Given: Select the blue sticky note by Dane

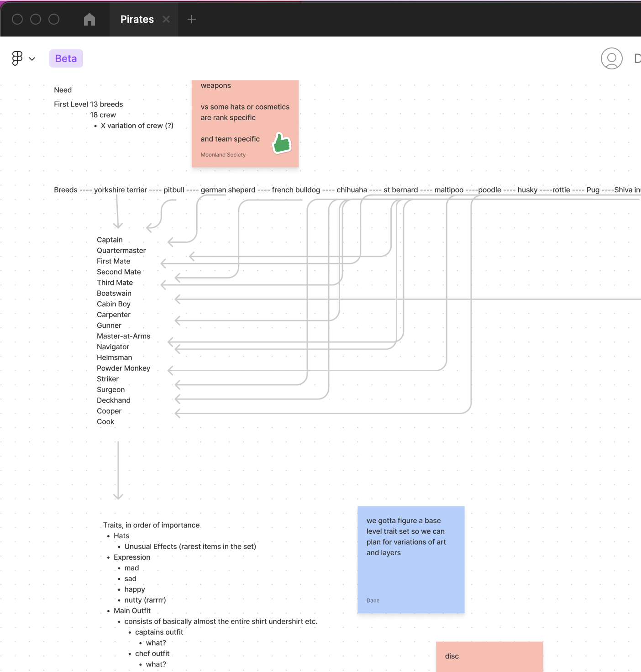Looking at the screenshot, I should (411, 575).
